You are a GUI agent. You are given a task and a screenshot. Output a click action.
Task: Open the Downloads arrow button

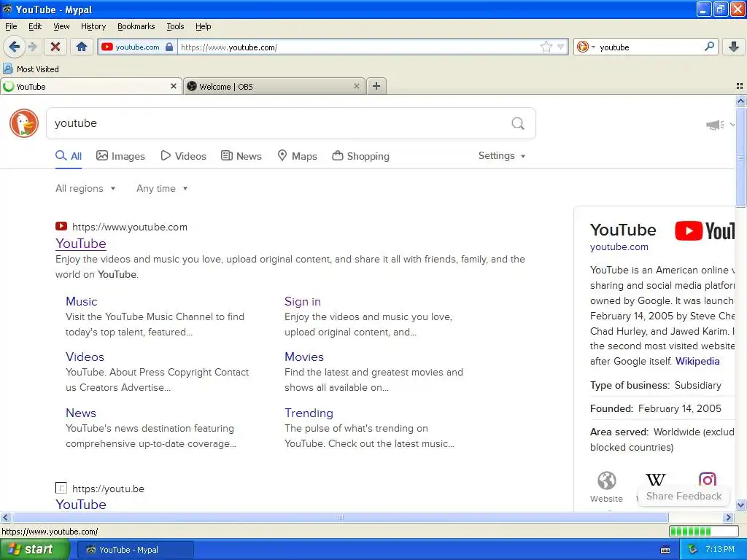(x=734, y=47)
